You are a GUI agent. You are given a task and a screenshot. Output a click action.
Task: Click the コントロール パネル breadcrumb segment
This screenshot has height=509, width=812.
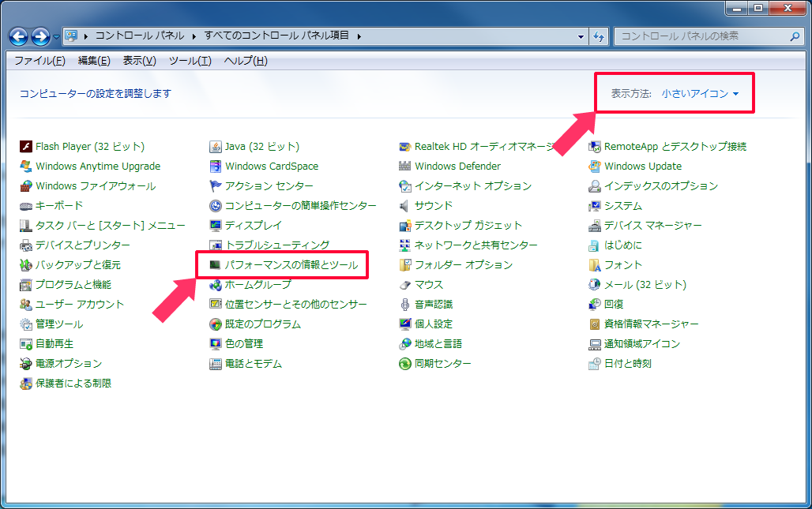click(x=140, y=36)
